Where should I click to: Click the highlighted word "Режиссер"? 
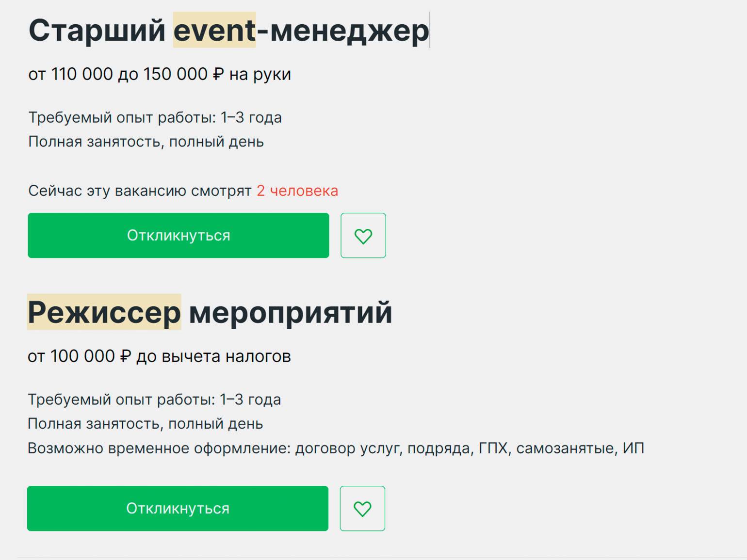(x=104, y=313)
